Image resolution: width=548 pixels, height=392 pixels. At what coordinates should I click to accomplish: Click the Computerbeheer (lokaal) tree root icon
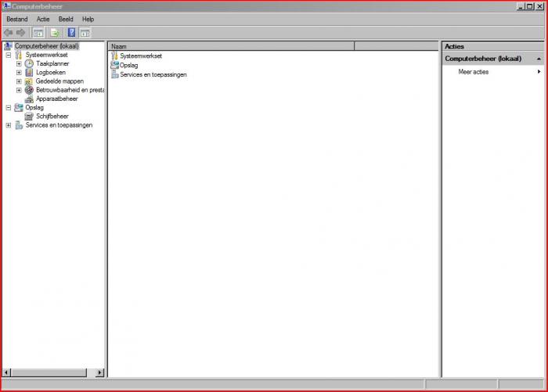click(x=8, y=46)
